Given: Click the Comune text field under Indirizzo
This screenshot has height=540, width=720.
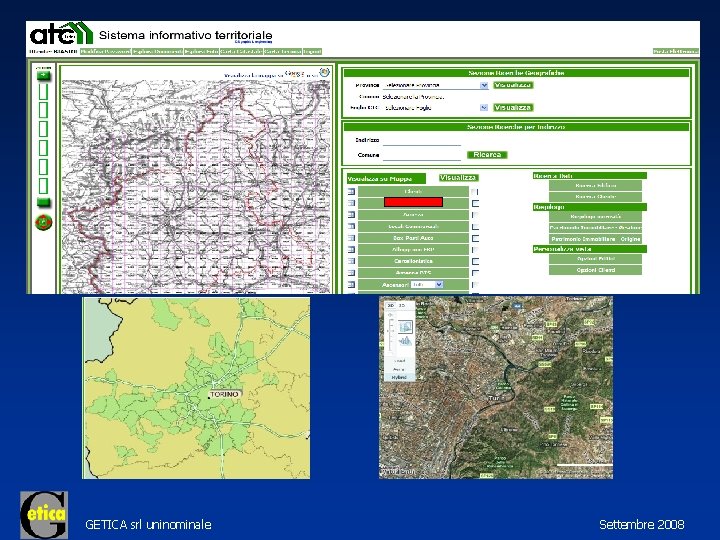Looking at the screenshot, I should 422,156.
